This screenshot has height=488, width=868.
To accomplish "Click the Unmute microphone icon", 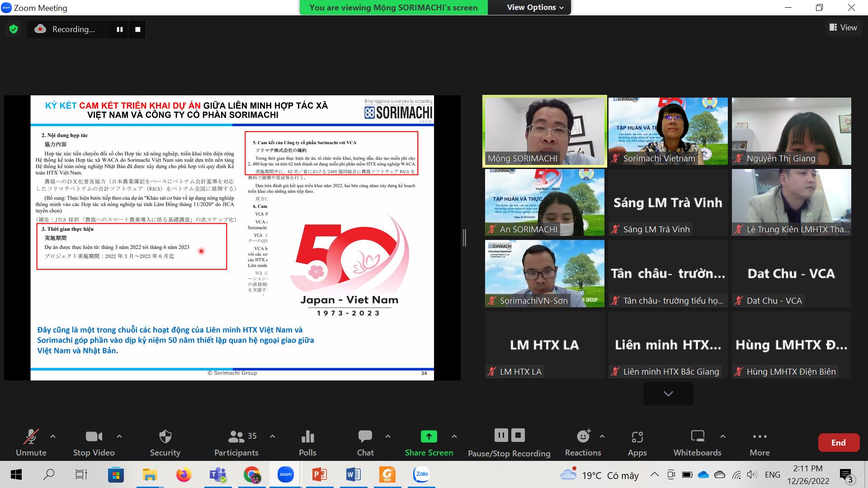I will [x=31, y=436].
